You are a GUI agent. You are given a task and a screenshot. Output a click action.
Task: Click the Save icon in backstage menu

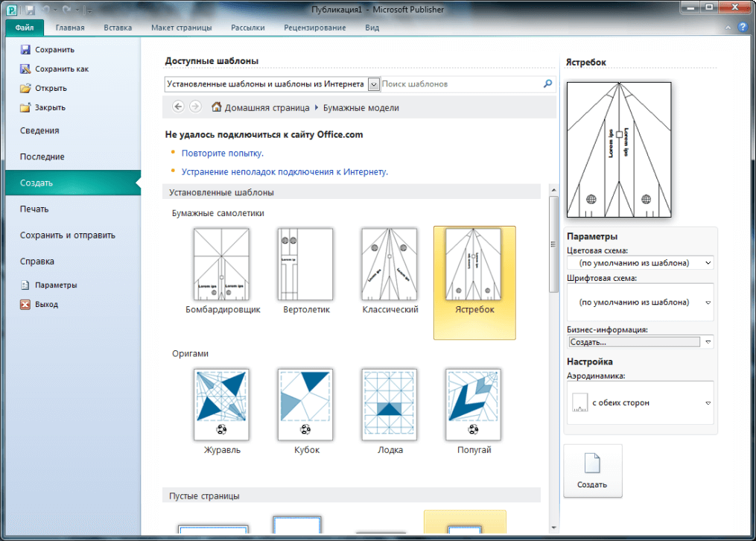[x=25, y=50]
